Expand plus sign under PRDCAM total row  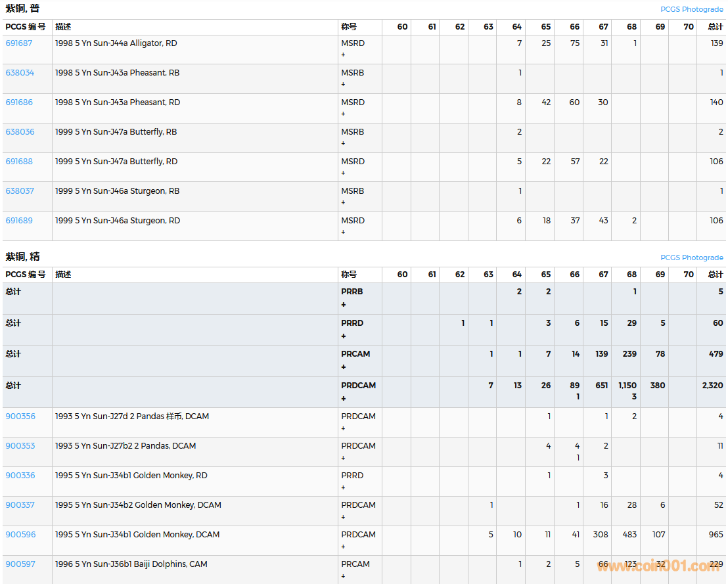[343, 399]
